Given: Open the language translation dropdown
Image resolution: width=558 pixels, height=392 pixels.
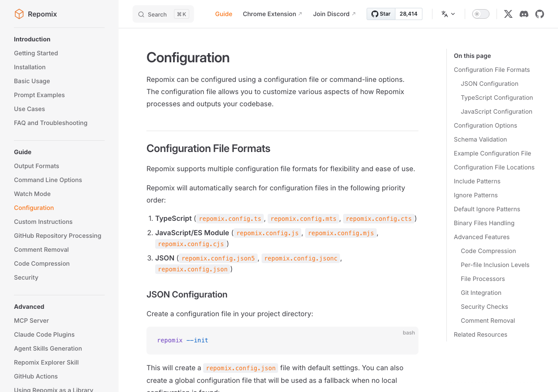Looking at the screenshot, I should pos(448,14).
